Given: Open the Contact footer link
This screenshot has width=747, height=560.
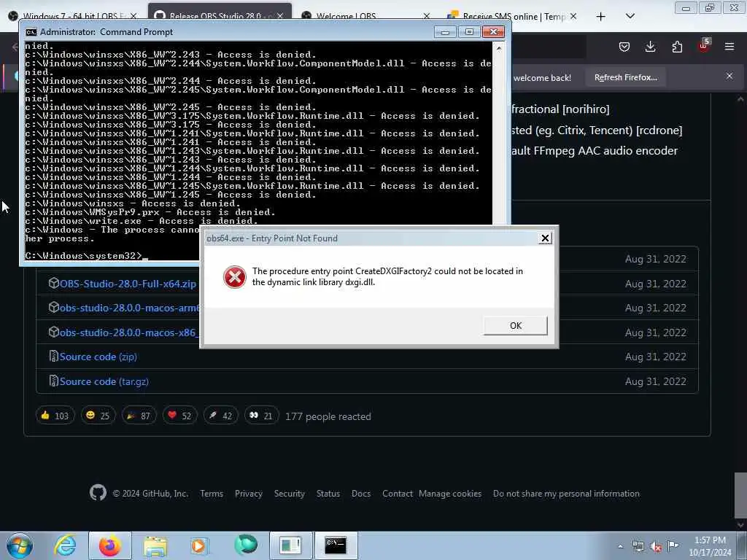Looking at the screenshot, I should coord(398,494).
